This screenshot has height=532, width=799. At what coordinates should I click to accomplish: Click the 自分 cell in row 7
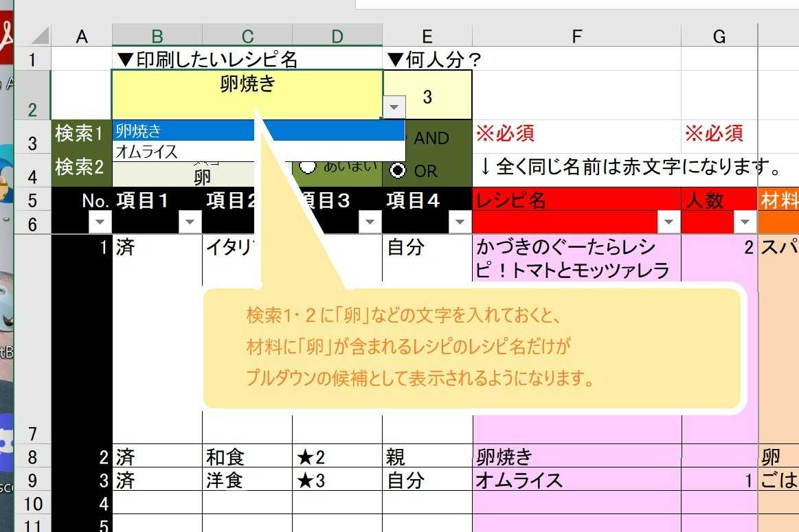(x=427, y=258)
